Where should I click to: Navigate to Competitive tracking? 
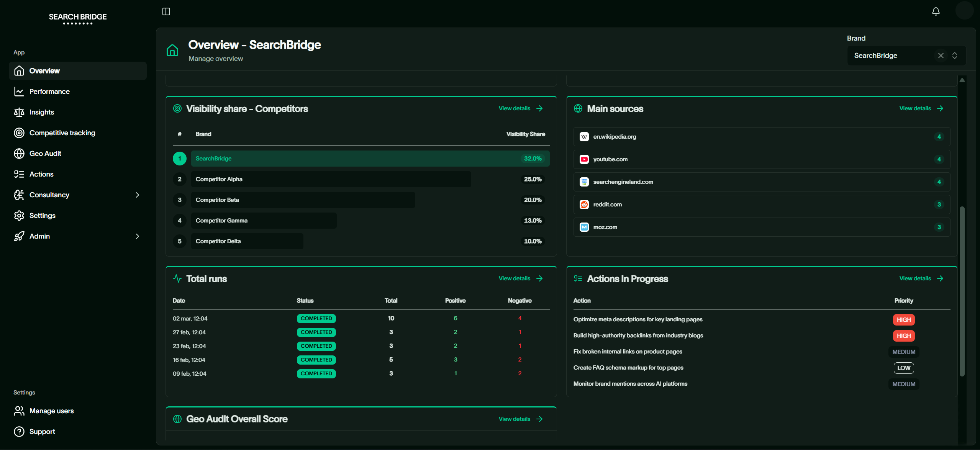coord(78,133)
